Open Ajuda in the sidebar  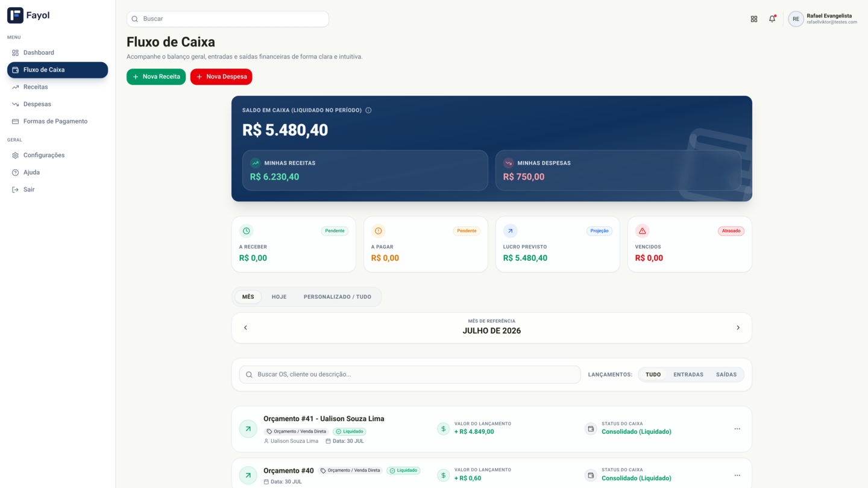pos(57,172)
